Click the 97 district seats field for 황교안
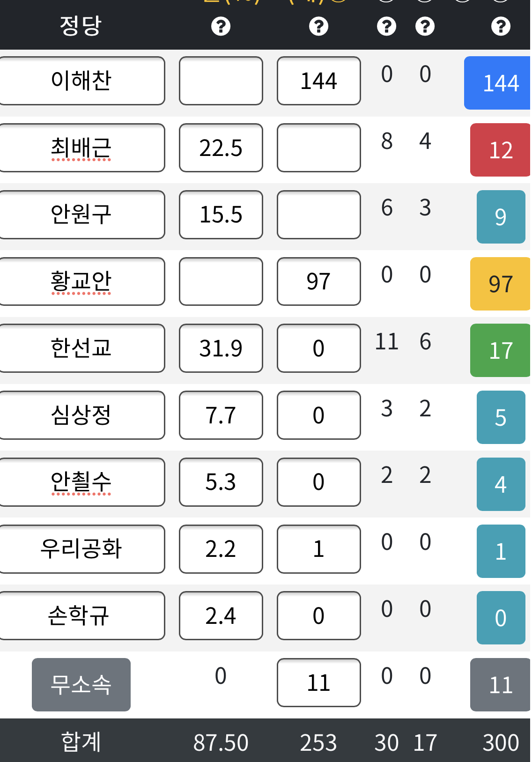 [318, 281]
